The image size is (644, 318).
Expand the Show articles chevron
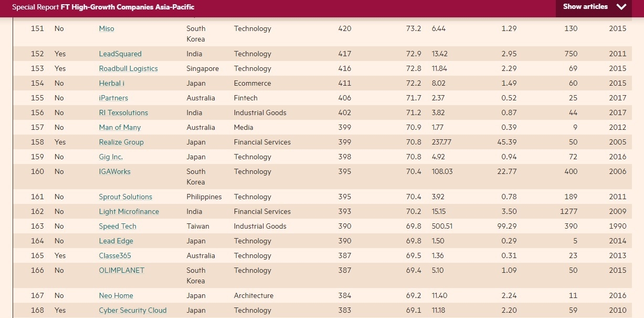coord(622,7)
